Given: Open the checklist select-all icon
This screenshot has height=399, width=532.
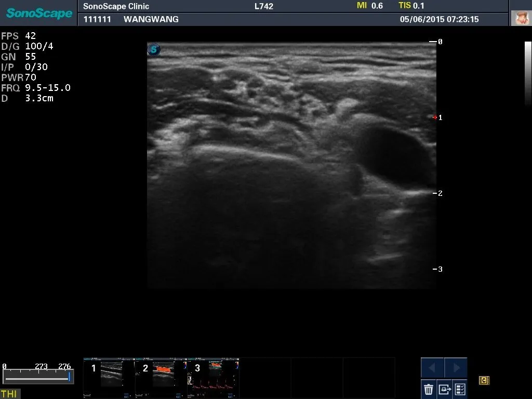Looking at the screenshot, I should pos(460,389).
